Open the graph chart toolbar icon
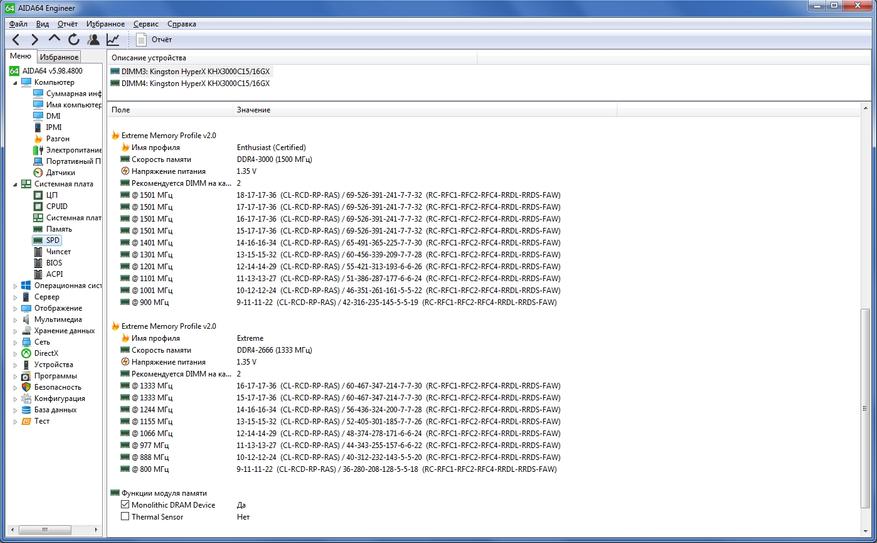This screenshot has height=543, width=877. (113, 39)
